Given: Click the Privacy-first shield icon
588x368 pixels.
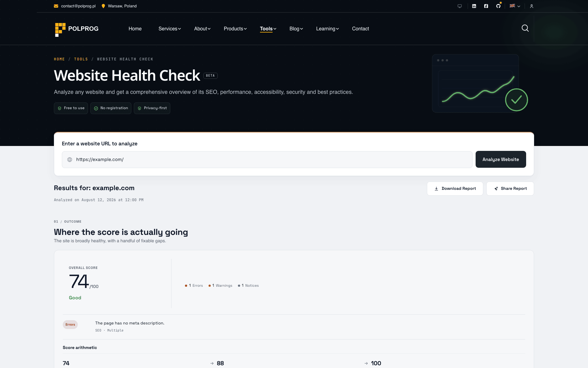Looking at the screenshot, I should click(140, 108).
